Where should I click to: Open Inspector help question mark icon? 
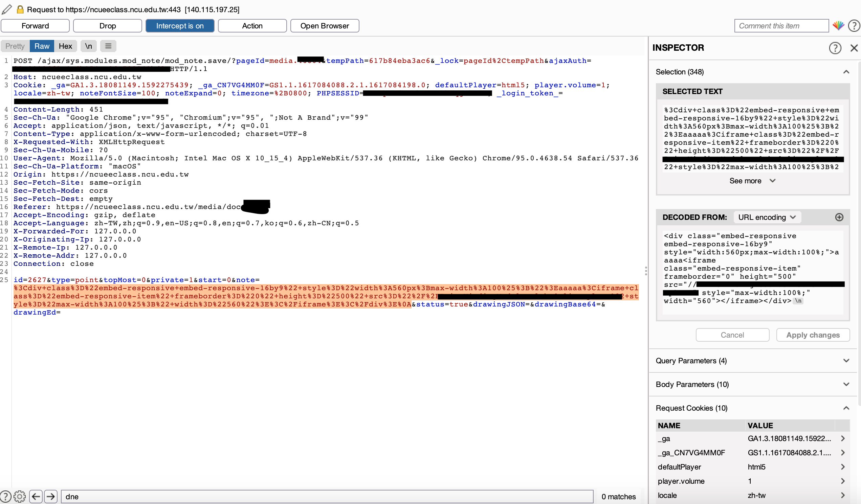coord(835,48)
